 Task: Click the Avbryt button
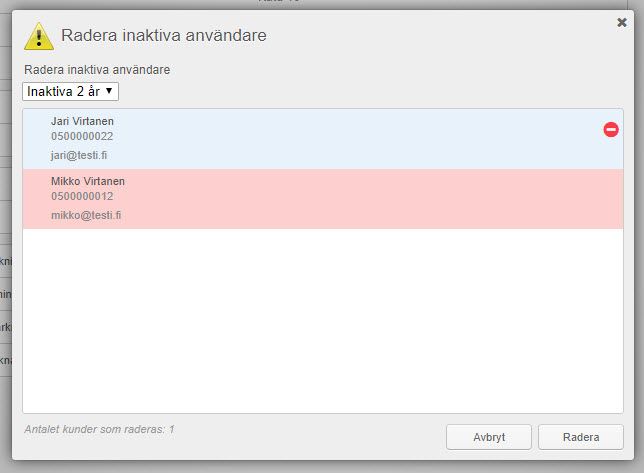pos(489,437)
